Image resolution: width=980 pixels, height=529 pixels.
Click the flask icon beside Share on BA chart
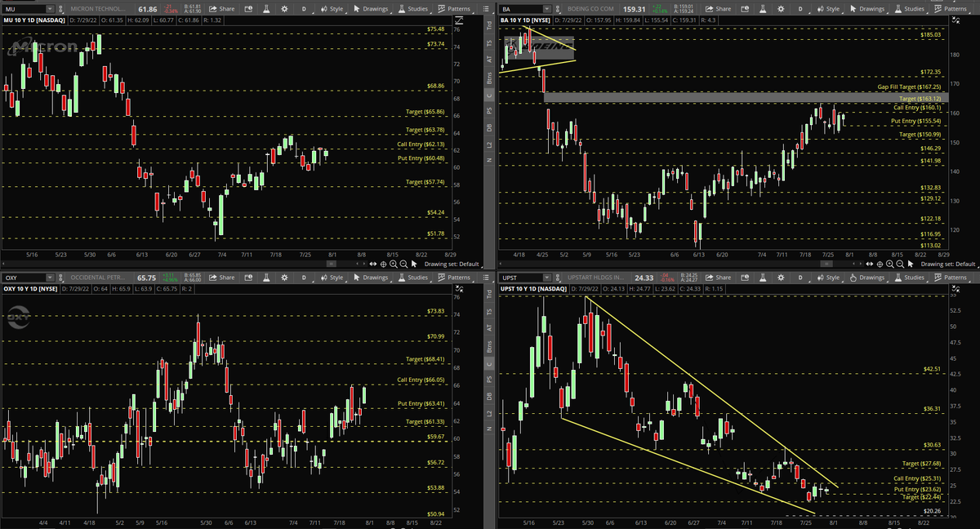[763, 8]
